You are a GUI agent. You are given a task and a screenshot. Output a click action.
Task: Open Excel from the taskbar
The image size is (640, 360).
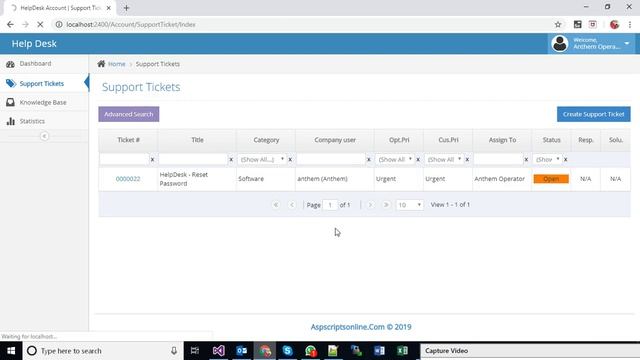tap(402, 351)
